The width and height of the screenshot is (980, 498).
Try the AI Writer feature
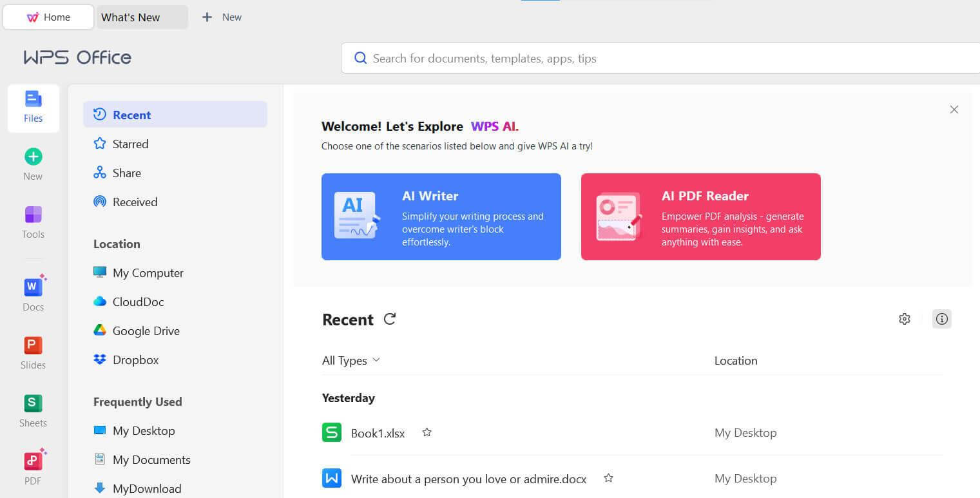tap(441, 216)
